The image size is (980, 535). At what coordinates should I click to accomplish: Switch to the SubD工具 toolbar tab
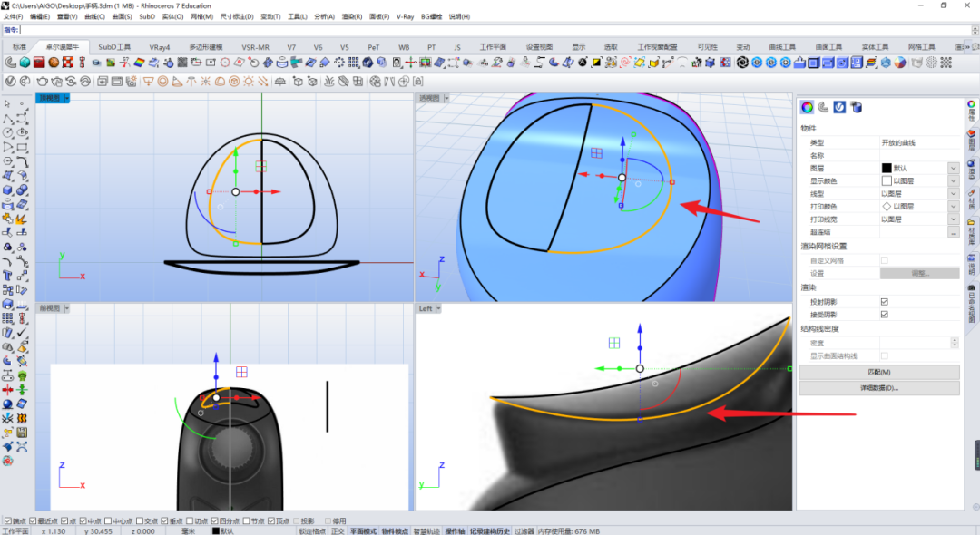tap(114, 47)
